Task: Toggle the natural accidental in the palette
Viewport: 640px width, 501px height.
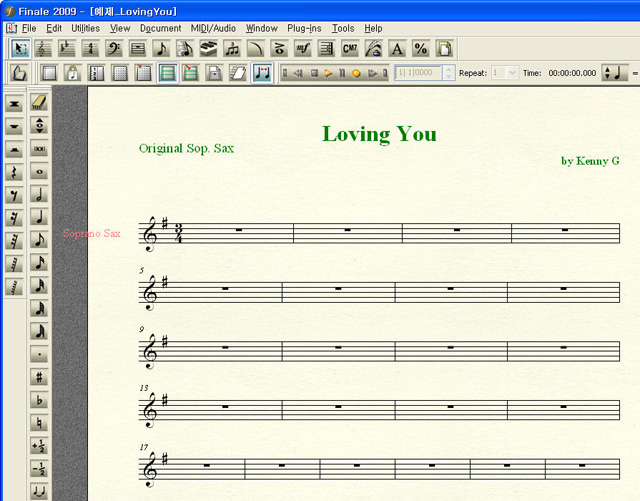Action: pyautogui.click(x=39, y=423)
